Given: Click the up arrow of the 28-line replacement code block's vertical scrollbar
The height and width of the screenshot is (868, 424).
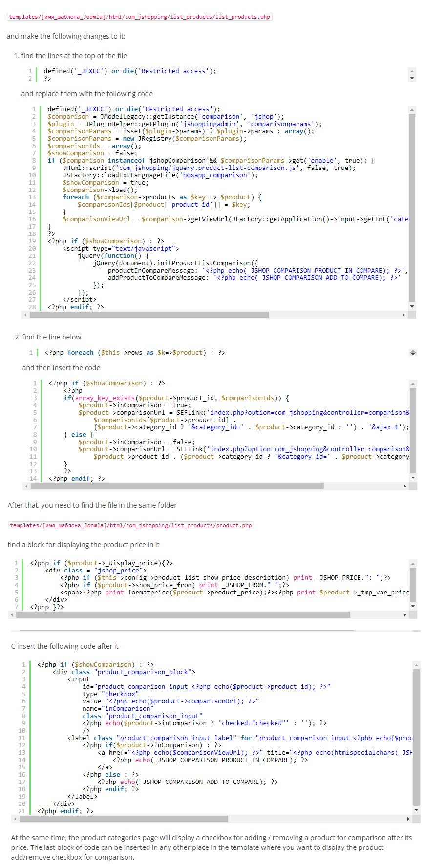Looking at the screenshot, I should 412,109.
